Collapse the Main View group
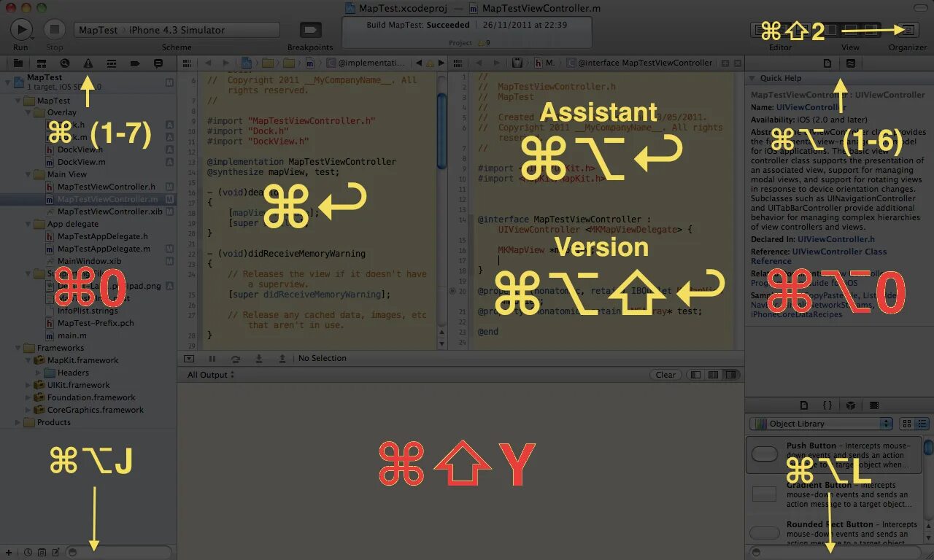This screenshot has height=560, width=934. pos(28,174)
